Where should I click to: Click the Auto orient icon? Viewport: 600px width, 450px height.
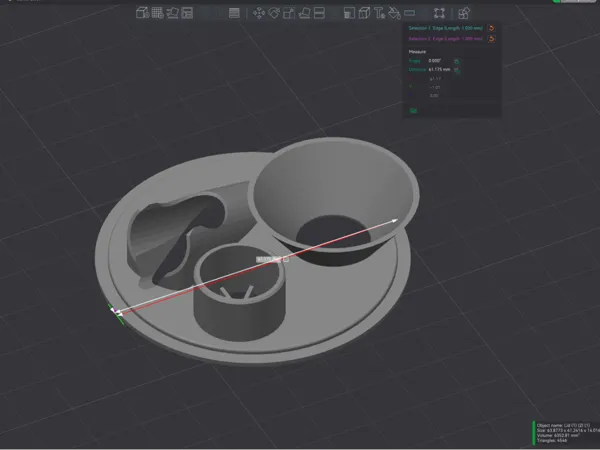173,13
